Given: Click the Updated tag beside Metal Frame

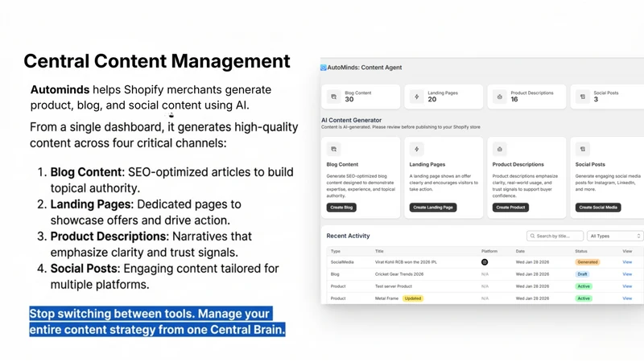Looking at the screenshot, I should coord(413,298).
